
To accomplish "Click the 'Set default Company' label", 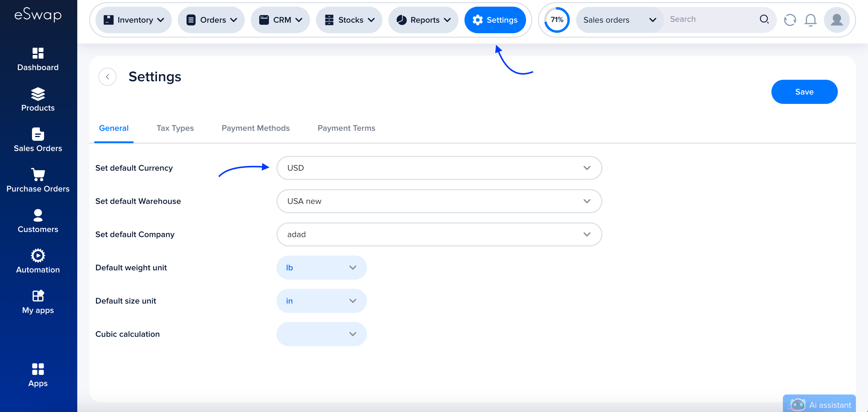I will tap(135, 234).
